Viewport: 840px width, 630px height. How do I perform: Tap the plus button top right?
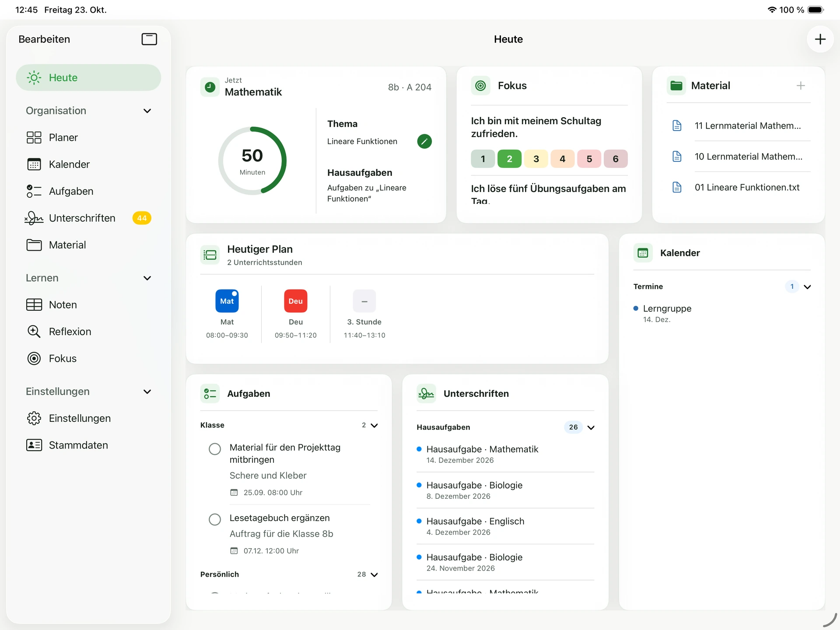coord(820,39)
